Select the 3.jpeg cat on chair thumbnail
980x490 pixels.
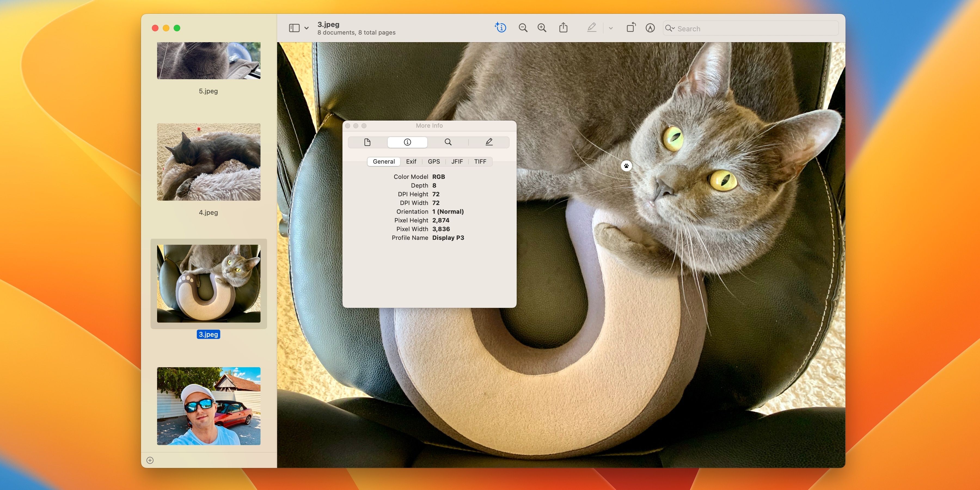pos(209,283)
